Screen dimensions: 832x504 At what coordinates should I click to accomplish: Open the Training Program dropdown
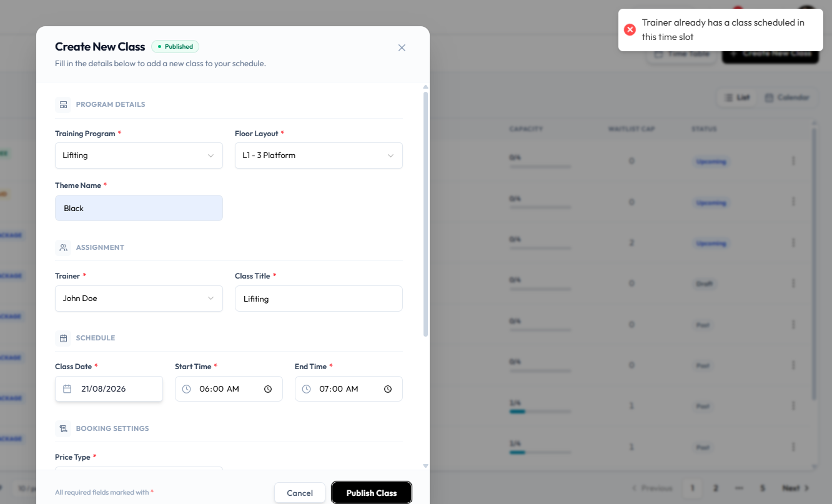139,156
